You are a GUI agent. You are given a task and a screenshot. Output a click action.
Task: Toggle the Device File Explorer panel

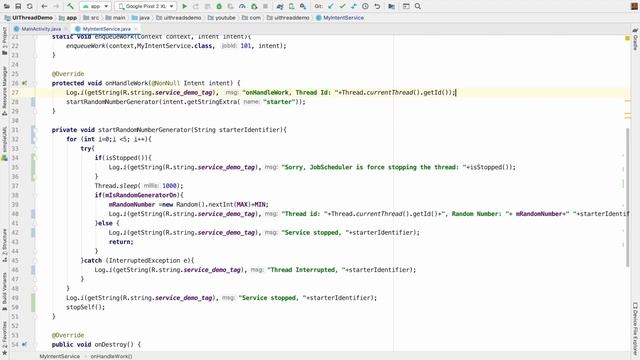[636, 329]
